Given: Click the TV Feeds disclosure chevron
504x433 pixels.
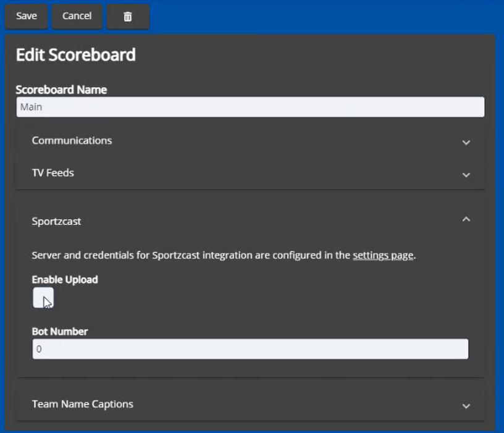Looking at the screenshot, I should (x=467, y=175).
